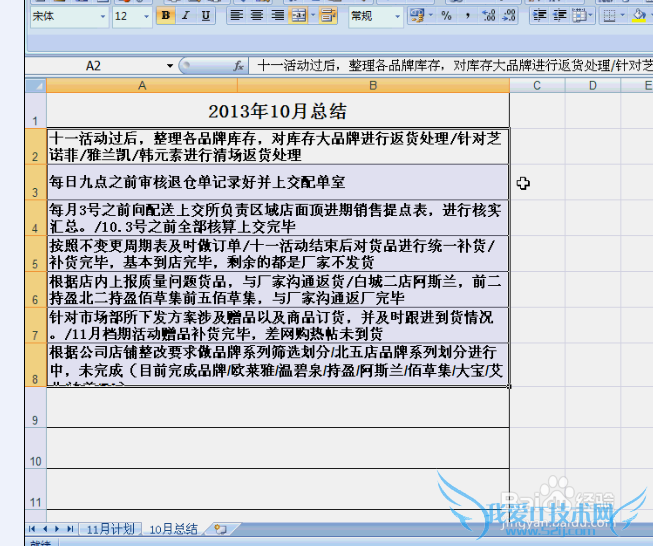Insert a new worksheet tab
Screen dimensions: 653x546
pyautogui.click(x=221, y=529)
